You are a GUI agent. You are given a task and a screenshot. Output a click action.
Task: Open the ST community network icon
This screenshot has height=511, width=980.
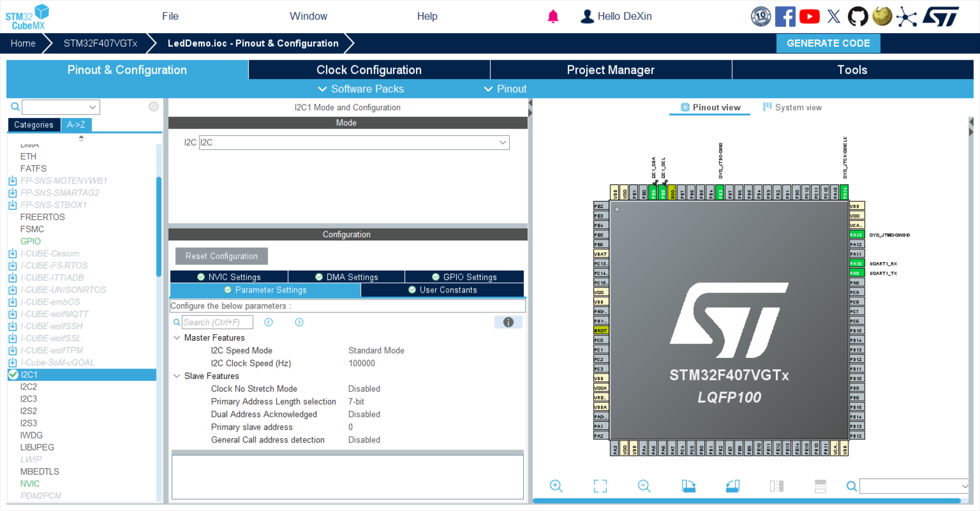coord(906,16)
